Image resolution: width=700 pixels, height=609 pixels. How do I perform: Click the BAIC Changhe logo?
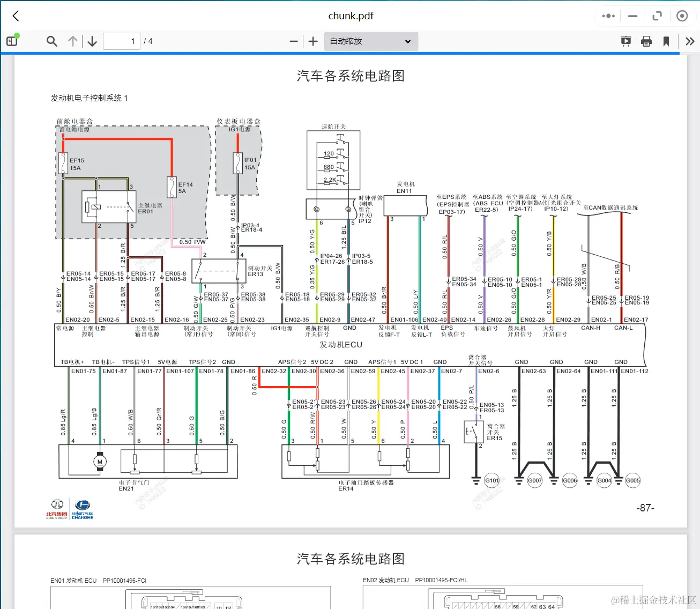[70, 509]
